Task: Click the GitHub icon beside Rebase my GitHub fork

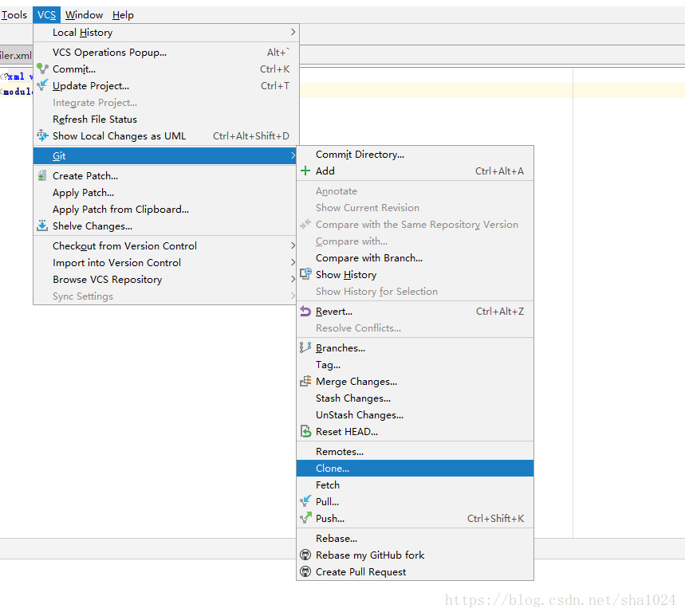Action: [x=305, y=555]
